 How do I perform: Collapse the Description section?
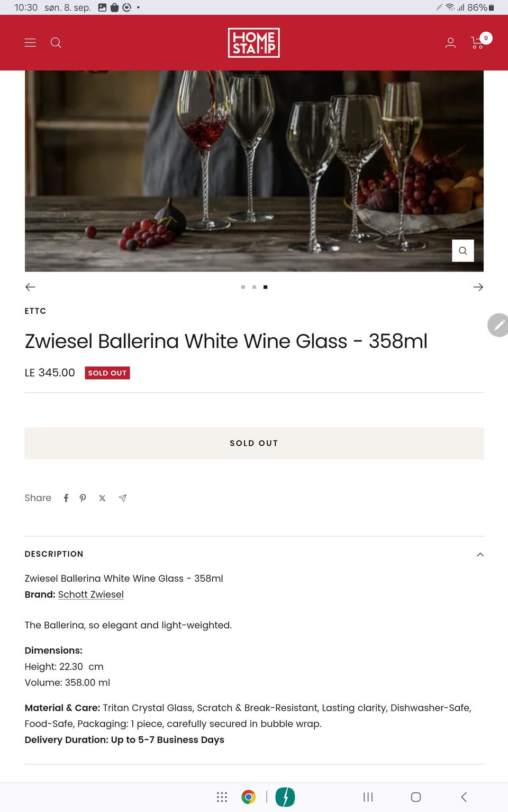coord(479,555)
